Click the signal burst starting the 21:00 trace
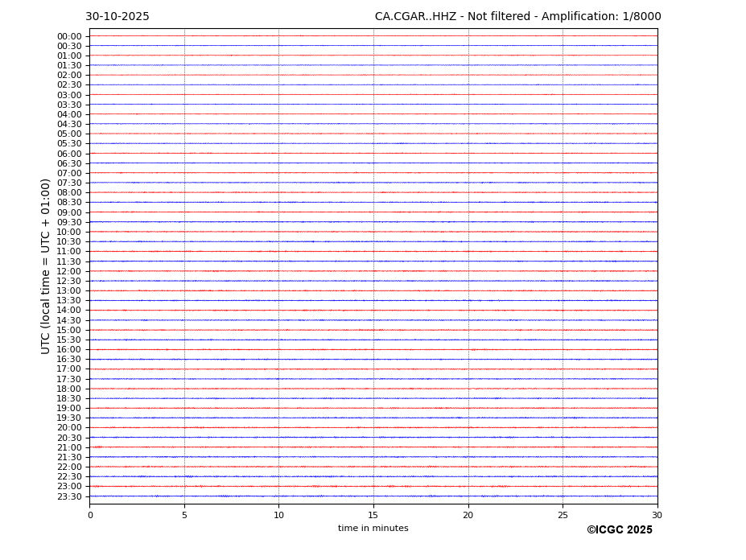The image size is (746, 560). pyautogui.click(x=97, y=447)
